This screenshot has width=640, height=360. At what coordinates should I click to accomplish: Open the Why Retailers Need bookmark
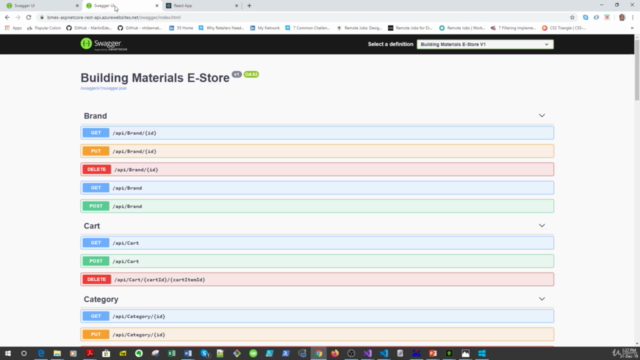(x=221, y=28)
